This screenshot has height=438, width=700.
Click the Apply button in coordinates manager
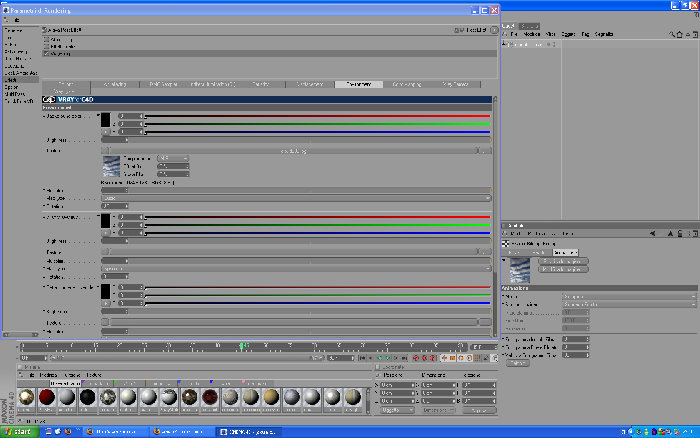pos(479,410)
